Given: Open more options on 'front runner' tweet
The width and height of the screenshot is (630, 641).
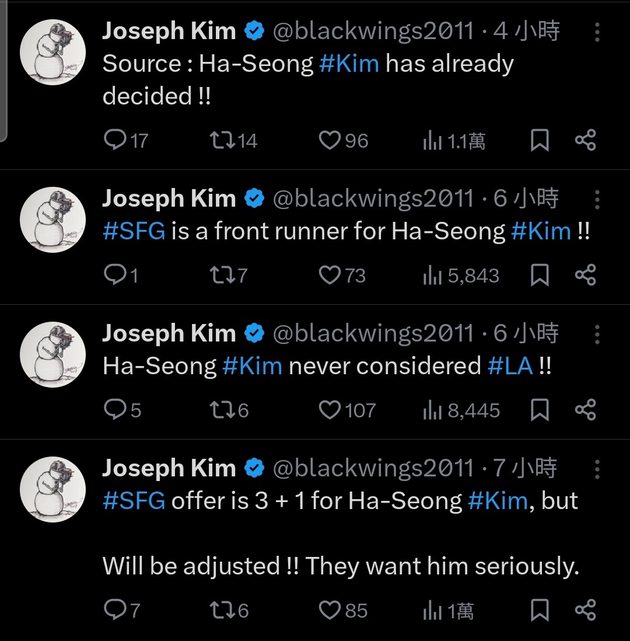Looking at the screenshot, I should coord(597,198).
